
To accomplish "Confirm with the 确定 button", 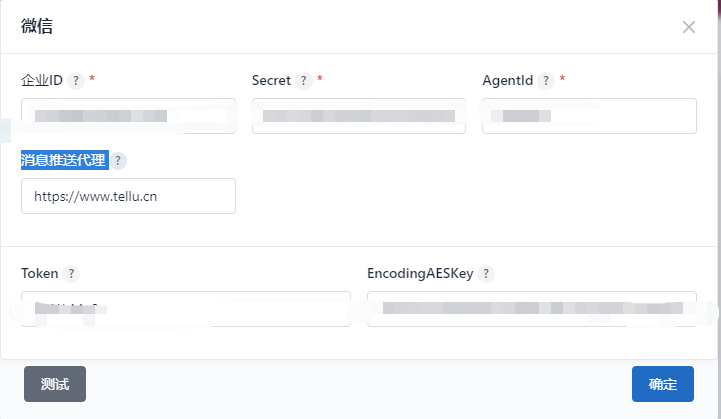I will (663, 384).
